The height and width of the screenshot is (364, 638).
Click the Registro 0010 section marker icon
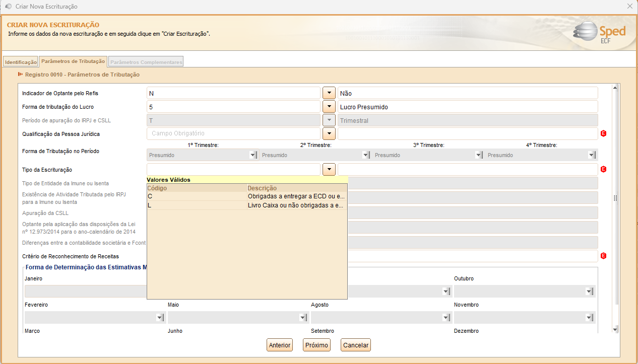(x=20, y=74)
